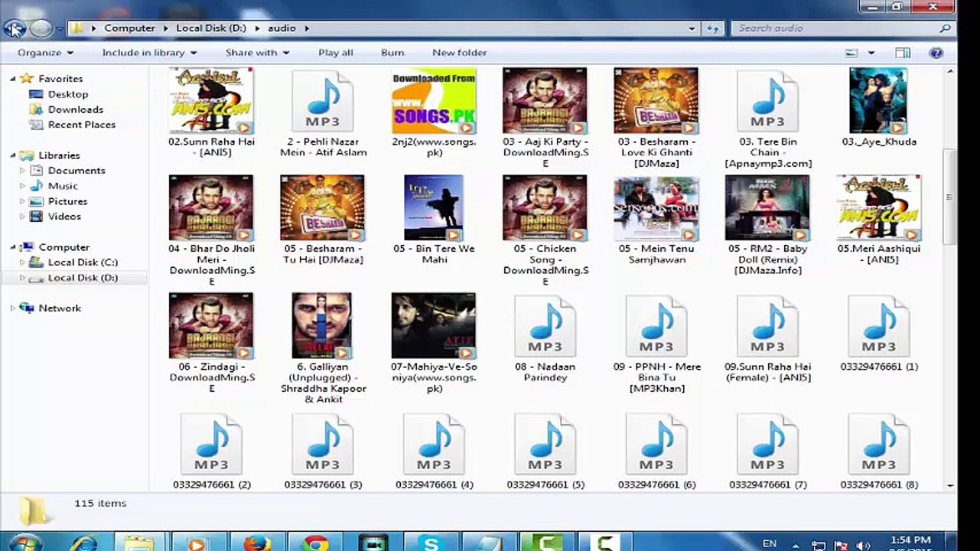Open the change view dropdown arrow
980x551 pixels.
tap(871, 53)
